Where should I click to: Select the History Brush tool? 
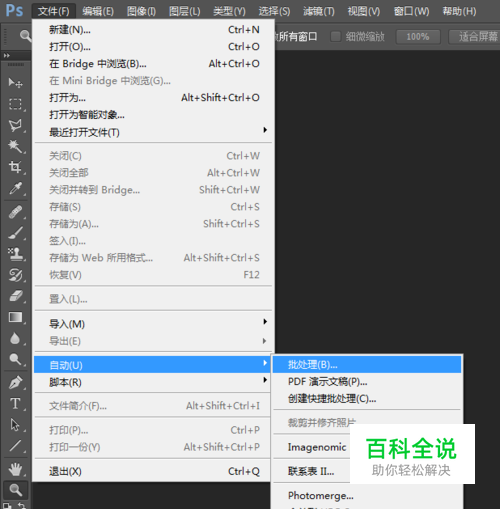(x=15, y=275)
